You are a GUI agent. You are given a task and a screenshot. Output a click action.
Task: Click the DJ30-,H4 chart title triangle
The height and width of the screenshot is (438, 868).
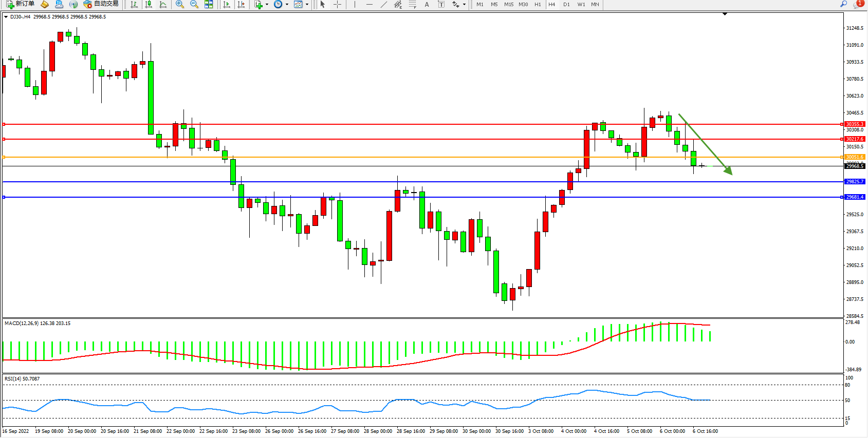coord(6,17)
